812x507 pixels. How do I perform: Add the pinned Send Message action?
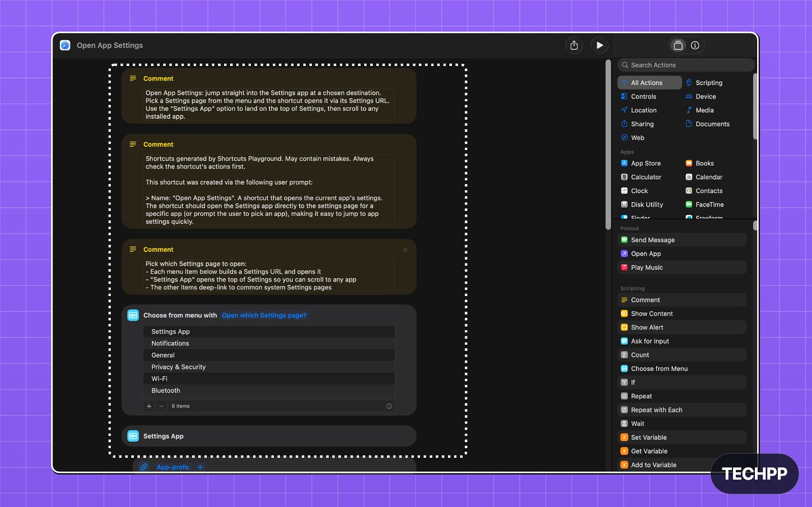682,240
